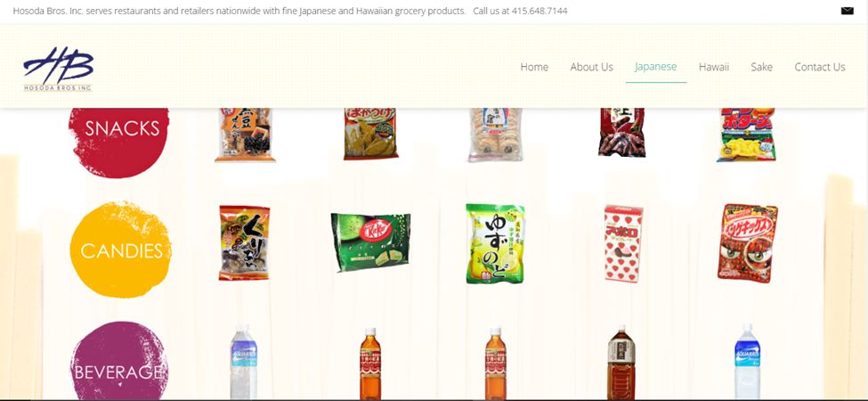
Task: Open the Hawaii menu item
Action: 714,67
